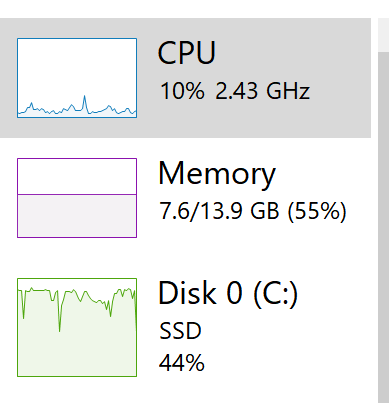Screen dimensions: 389x403
Task: Click the blank space right of Disk 0 (C:)
Action: coord(337,293)
